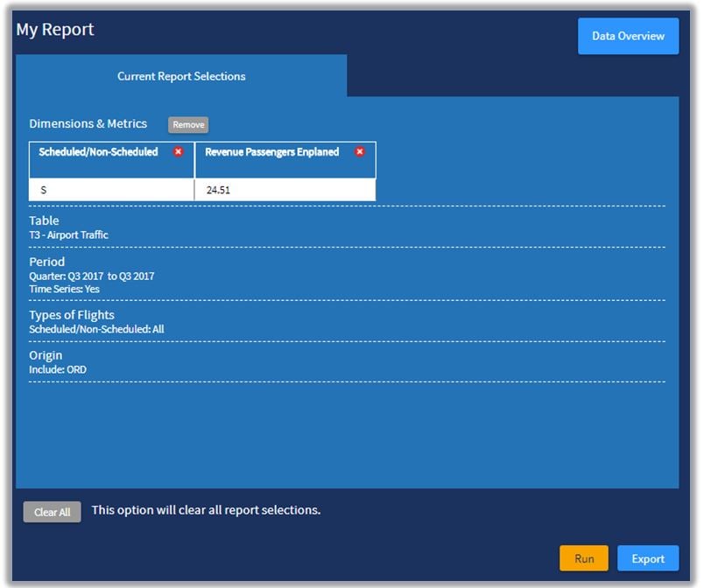Viewport: 704px width, 588px height.
Task: Click the cell showing 24.51
Action: [x=285, y=190]
